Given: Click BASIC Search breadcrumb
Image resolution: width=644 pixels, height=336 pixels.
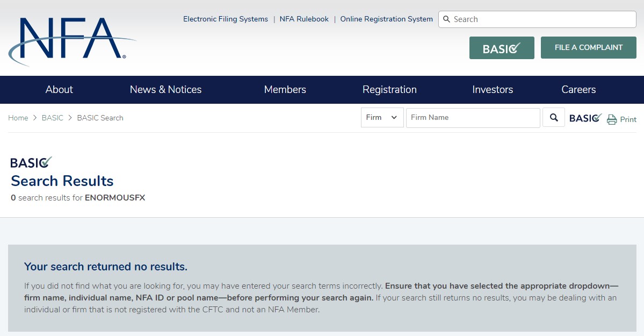Looking at the screenshot, I should [x=100, y=118].
